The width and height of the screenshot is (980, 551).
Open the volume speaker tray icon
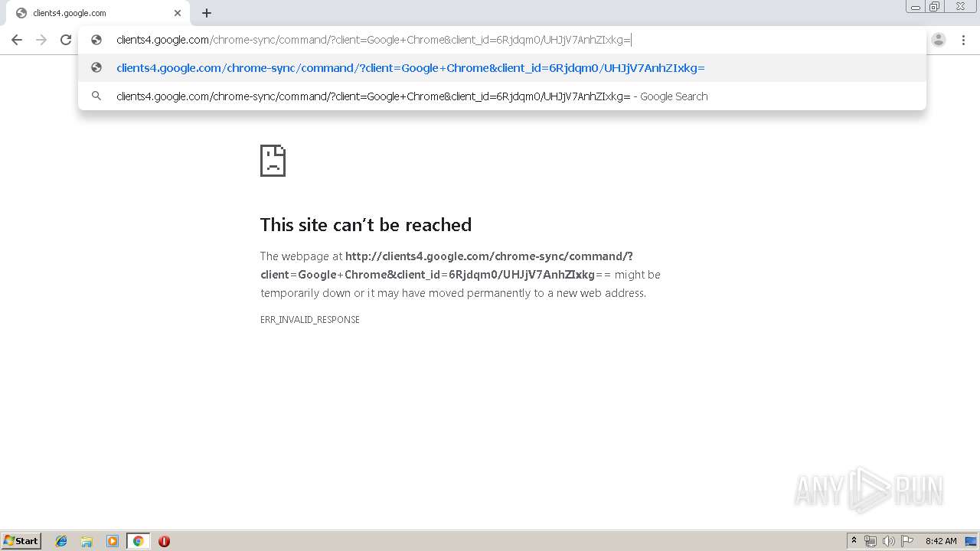[889, 541]
